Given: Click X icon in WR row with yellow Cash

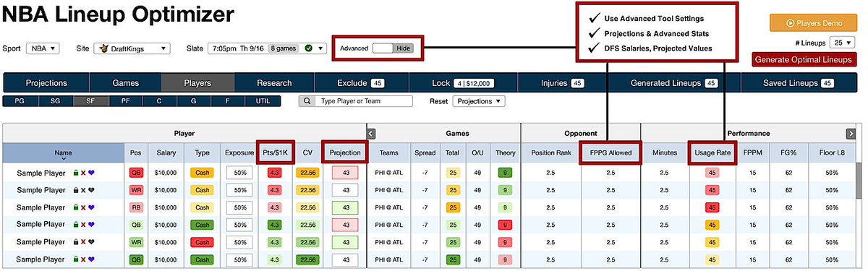Looking at the screenshot, I should (83, 190).
